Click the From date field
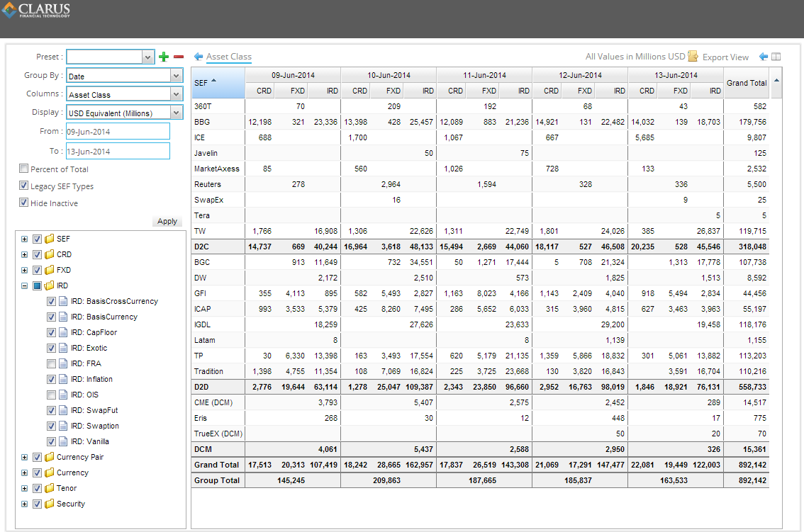This screenshot has height=532, width=804. 118,131
